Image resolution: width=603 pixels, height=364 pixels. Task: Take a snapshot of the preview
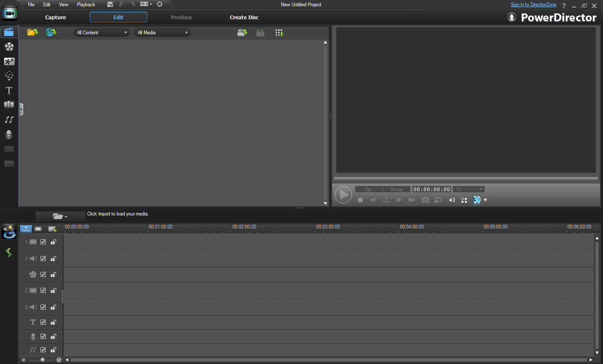(x=425, y=200)
